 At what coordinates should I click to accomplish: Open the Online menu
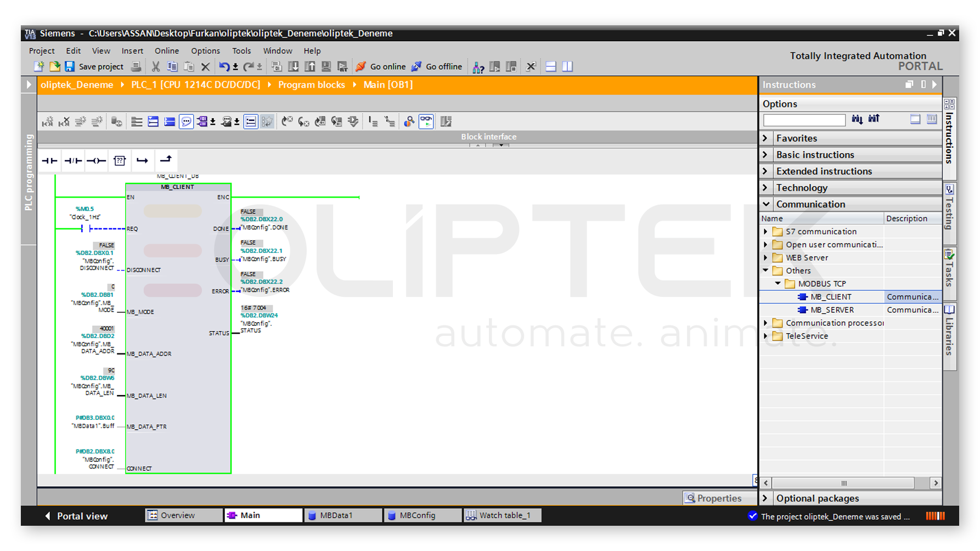pos(166,50)
